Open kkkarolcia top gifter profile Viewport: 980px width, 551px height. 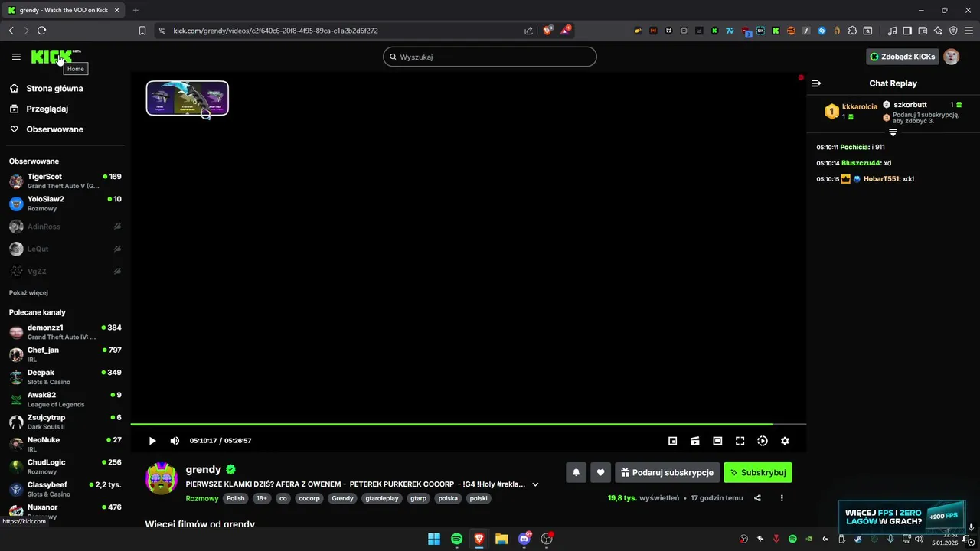[860, 107]
